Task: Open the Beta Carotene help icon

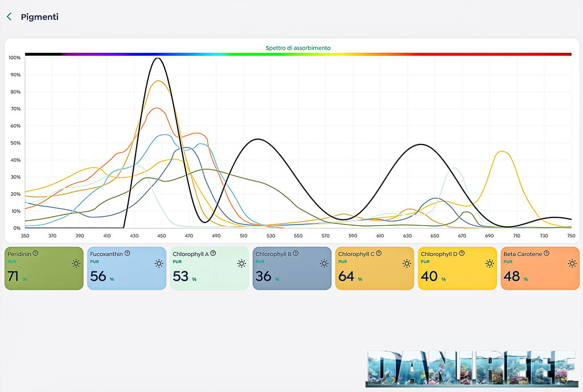Action: click(546, 253)
